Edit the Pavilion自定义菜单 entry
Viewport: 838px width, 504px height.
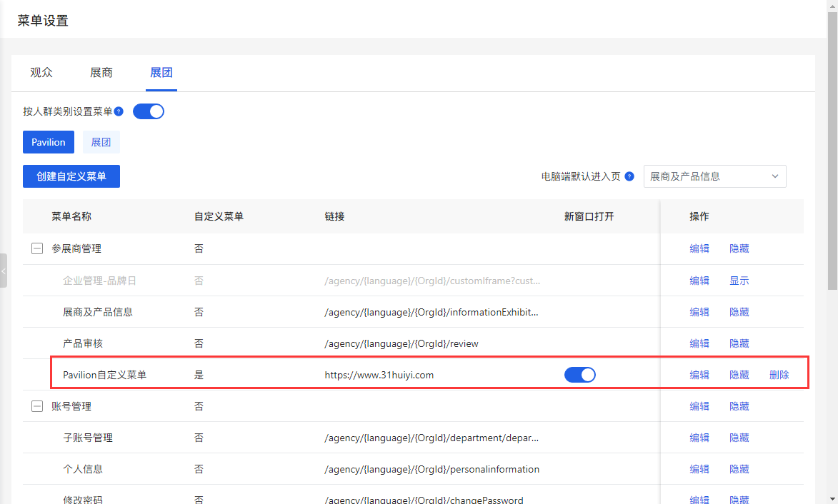699,374
